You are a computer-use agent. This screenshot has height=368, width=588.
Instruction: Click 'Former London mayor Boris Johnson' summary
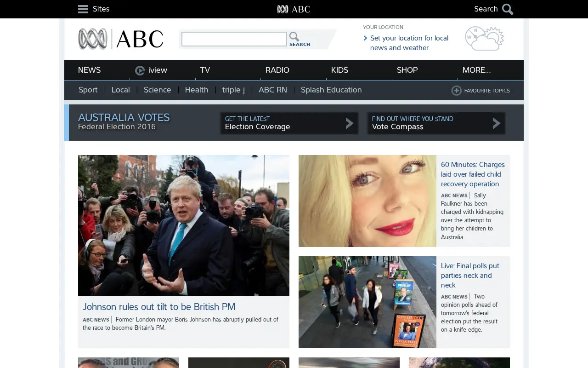click(x=181, y=324)
